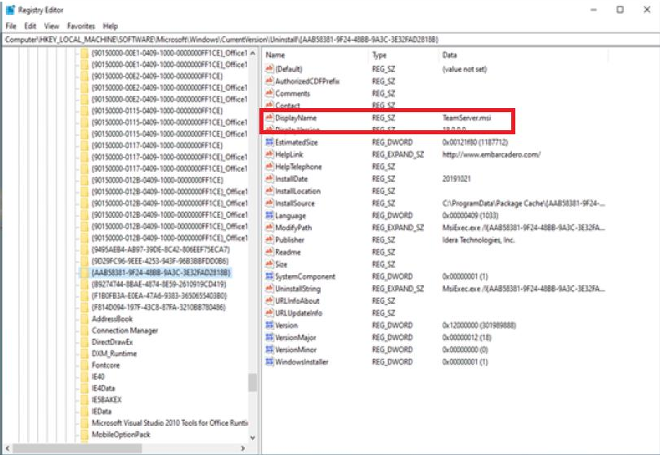Select the IE4Data key
Image resolution: width=660 pixels, height=455 pixels.
click(103, 388)
